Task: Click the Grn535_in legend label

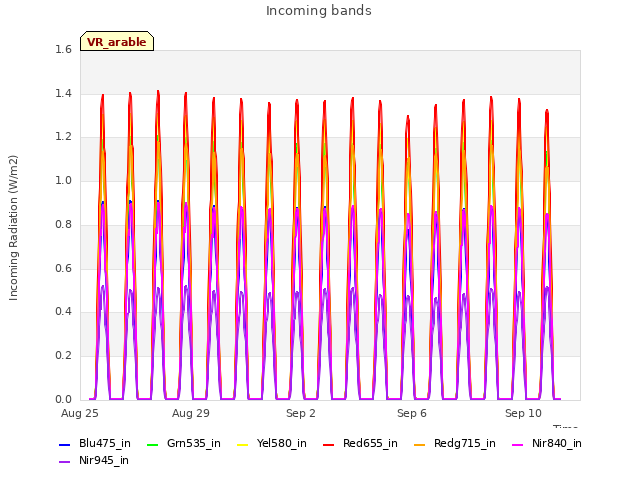Action: click(194, 443)
